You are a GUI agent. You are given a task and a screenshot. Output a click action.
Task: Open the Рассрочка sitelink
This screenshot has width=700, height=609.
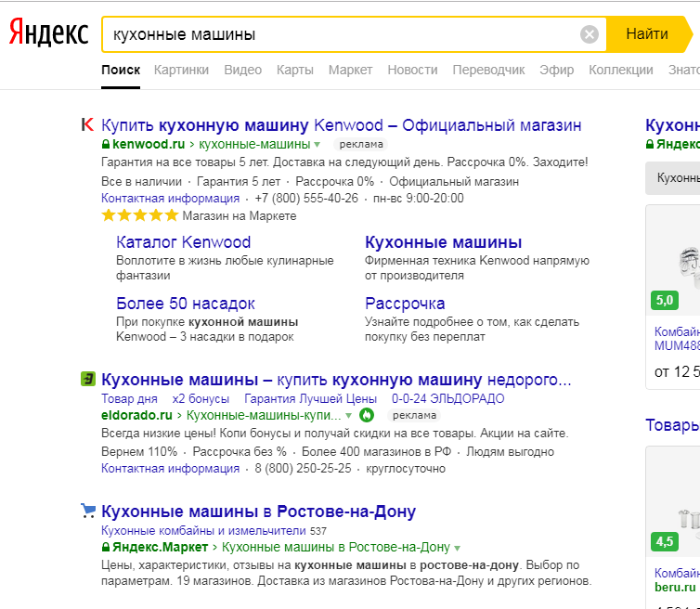pyautogui.click(x=405, y=304)
